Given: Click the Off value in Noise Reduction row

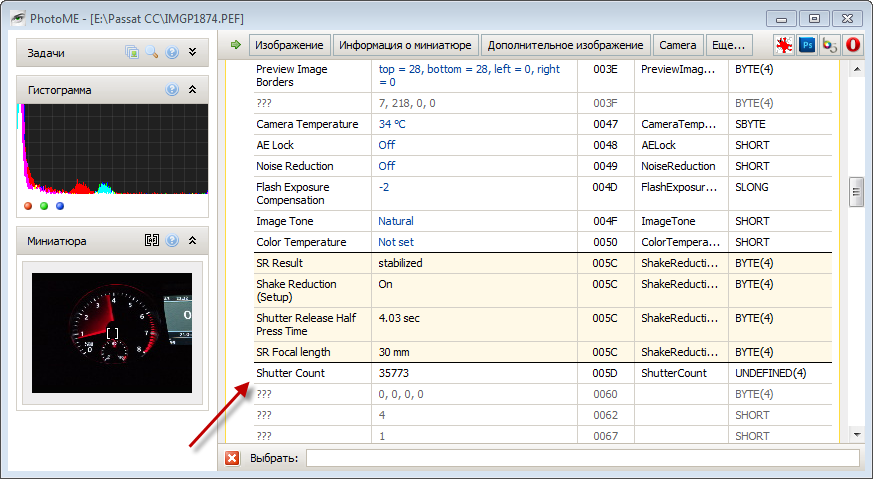Looking at the screenshot, I should [x=386, y=166].
